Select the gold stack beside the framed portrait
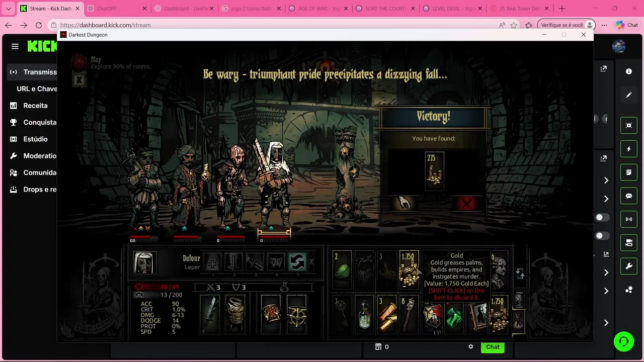Viewport: 644px width, 362px height. pyautogui.click(x=499, y=315)
